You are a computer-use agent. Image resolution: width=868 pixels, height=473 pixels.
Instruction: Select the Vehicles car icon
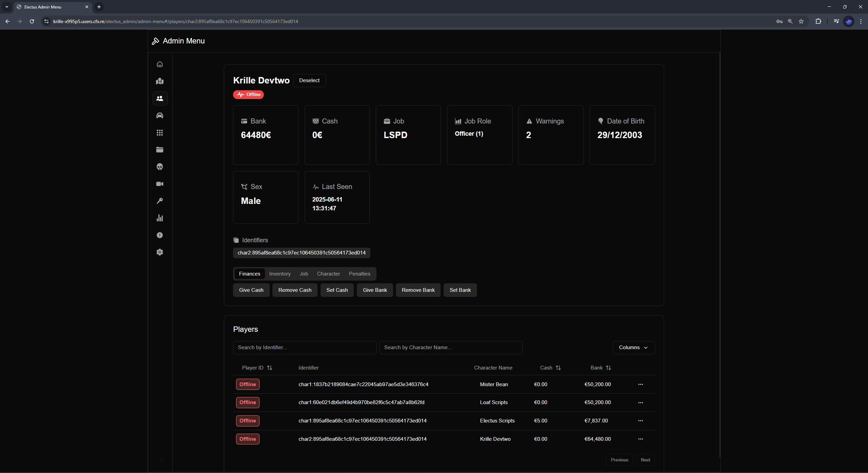(x=159, y=115)
